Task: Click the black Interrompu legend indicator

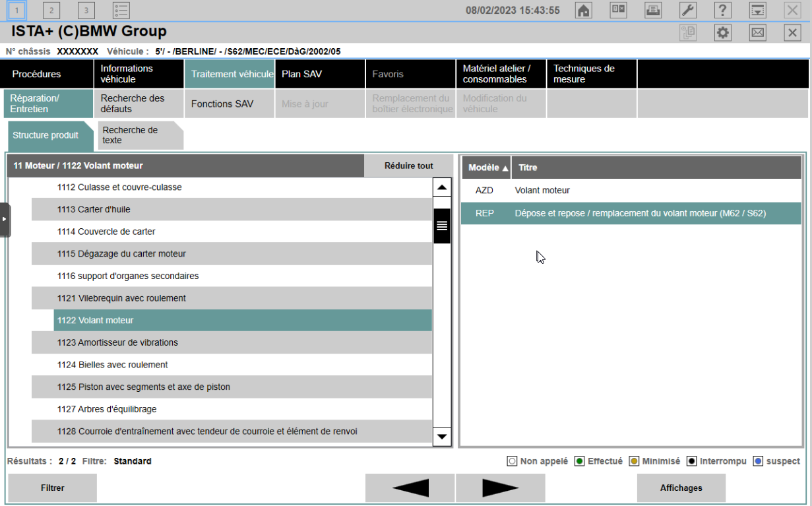Action: [x=691, y=461]
